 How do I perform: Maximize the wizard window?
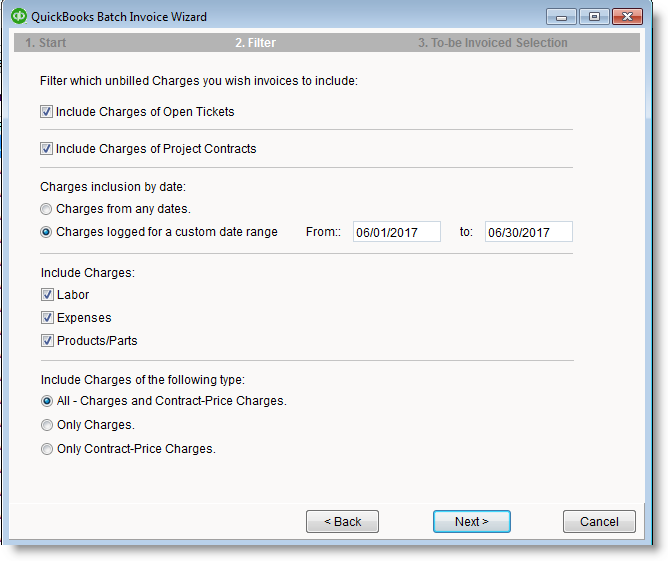(594, 17)
